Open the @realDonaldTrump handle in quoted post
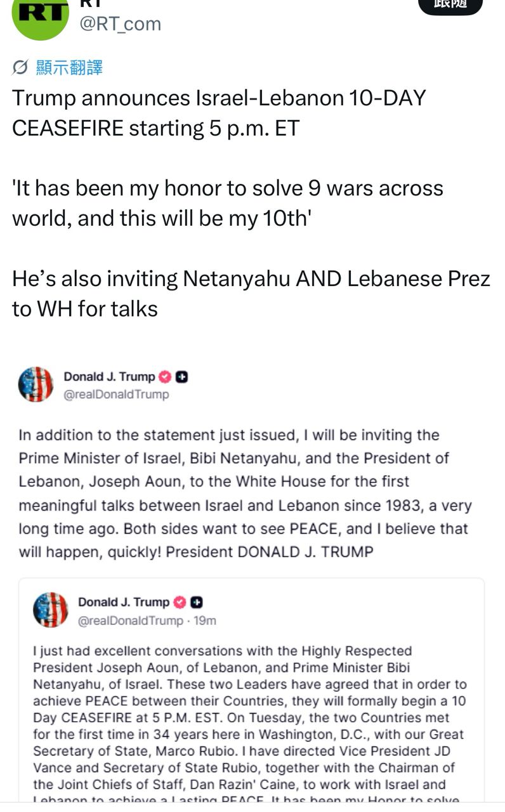 tap(130, 620)
